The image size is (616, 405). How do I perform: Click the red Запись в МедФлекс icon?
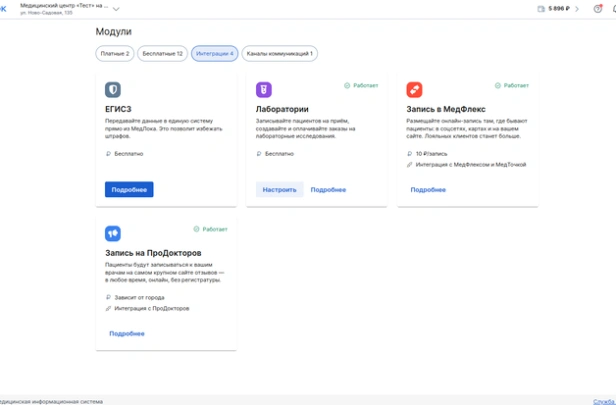coord(414,90)
